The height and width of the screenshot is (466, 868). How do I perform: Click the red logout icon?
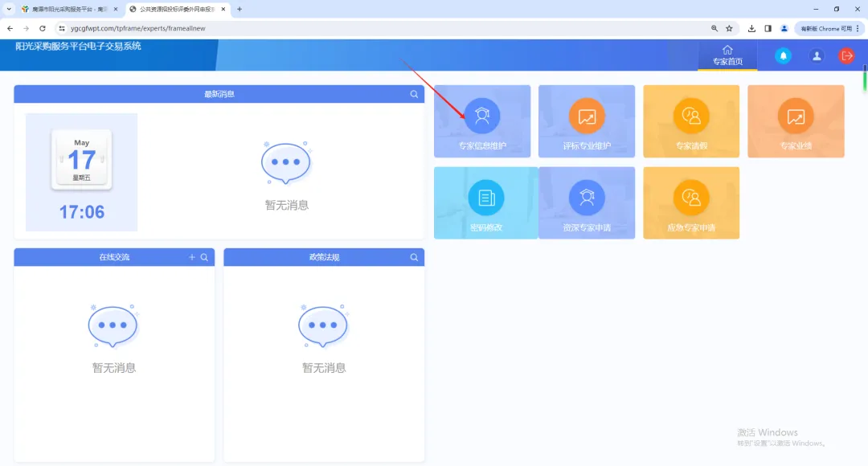pyautogui.click(x=846, y=55)
